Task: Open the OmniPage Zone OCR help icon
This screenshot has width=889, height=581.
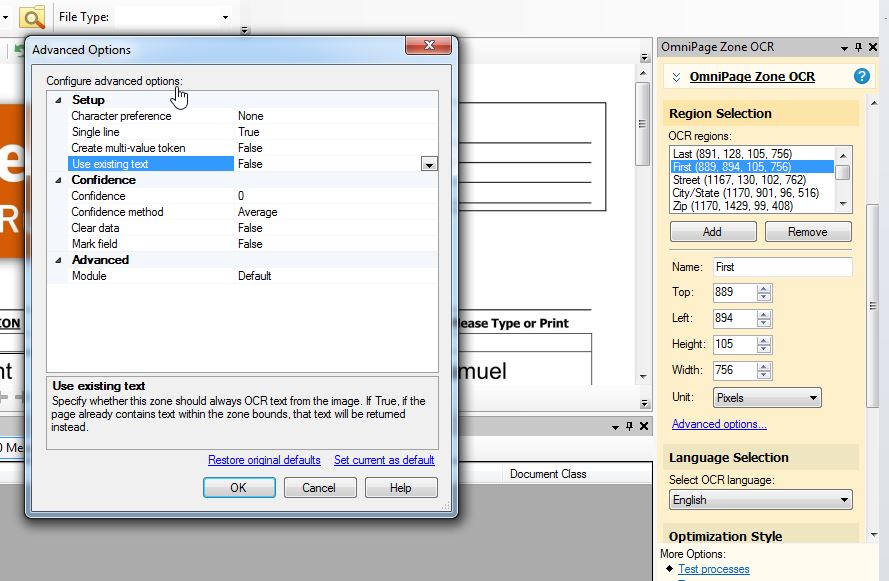Action: click(x=861, y=76)
